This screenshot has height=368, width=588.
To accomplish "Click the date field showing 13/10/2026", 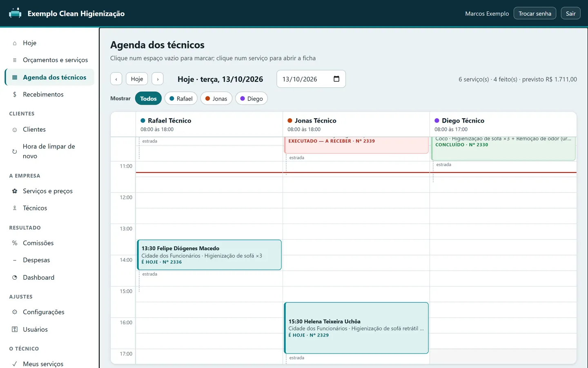I will 311,79.
